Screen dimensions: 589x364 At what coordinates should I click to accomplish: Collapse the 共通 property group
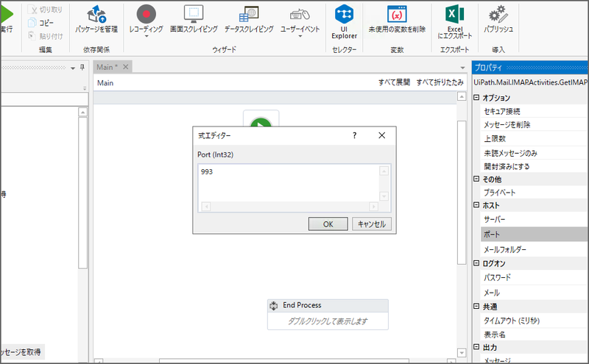[476, 306]
